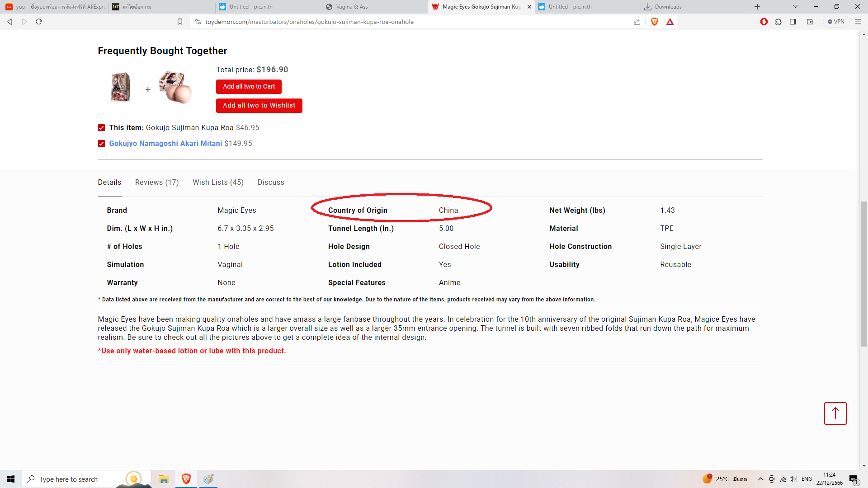
Task: Go forward with the browser forward arrow
Action: coord(24,22)
